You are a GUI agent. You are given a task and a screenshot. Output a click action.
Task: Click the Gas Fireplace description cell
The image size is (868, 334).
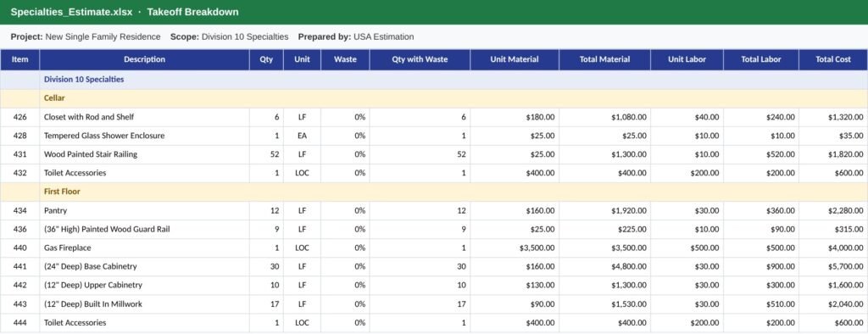144,248
